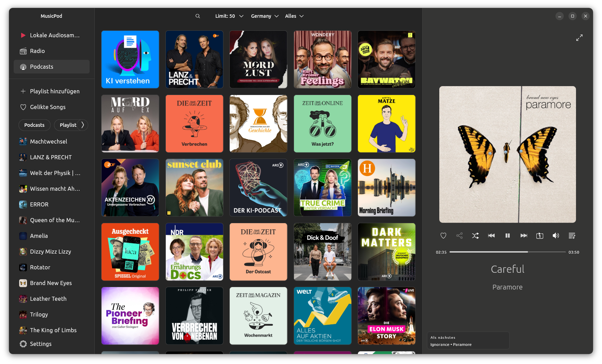602x364 pixels.
Task: Open sunset club podcast cover
Action: click(x=194, y=188)
